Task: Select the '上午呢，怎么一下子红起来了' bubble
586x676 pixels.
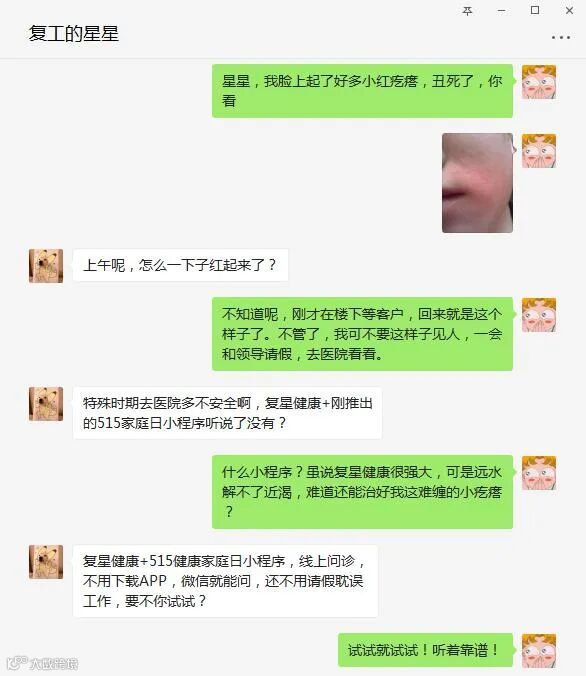Action: (x=180, y=265)
